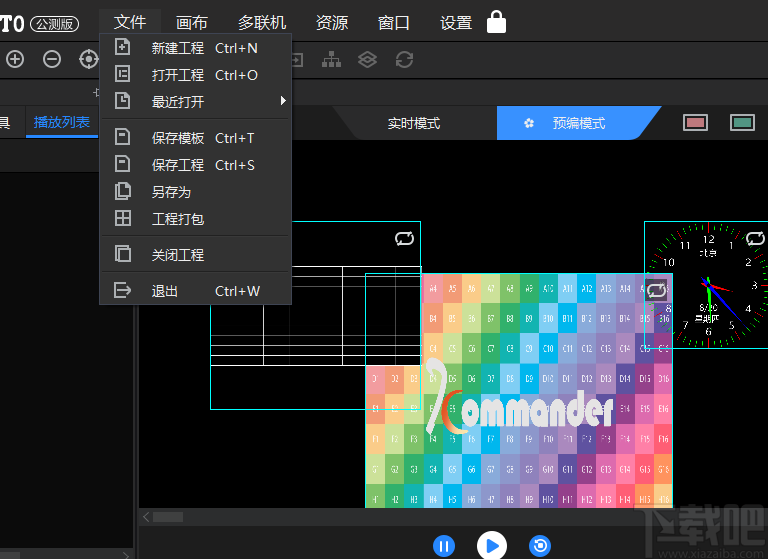Click the zoom out minus icon
Screen dimensions: 768x559
coord(51,59)
